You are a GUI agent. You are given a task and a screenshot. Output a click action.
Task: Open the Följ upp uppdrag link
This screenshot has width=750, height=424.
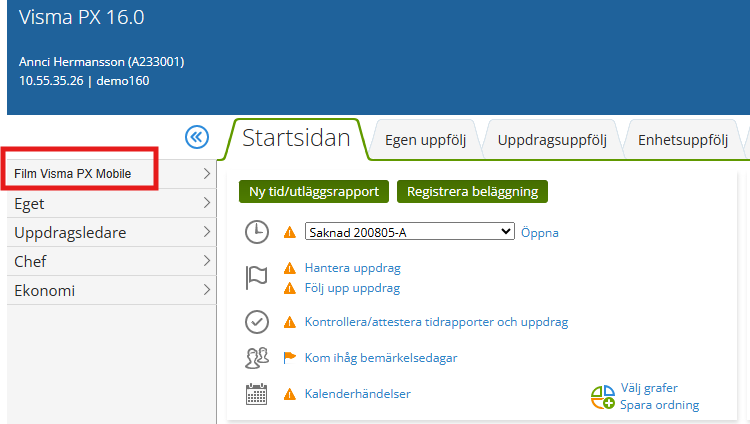click(352, 288)
